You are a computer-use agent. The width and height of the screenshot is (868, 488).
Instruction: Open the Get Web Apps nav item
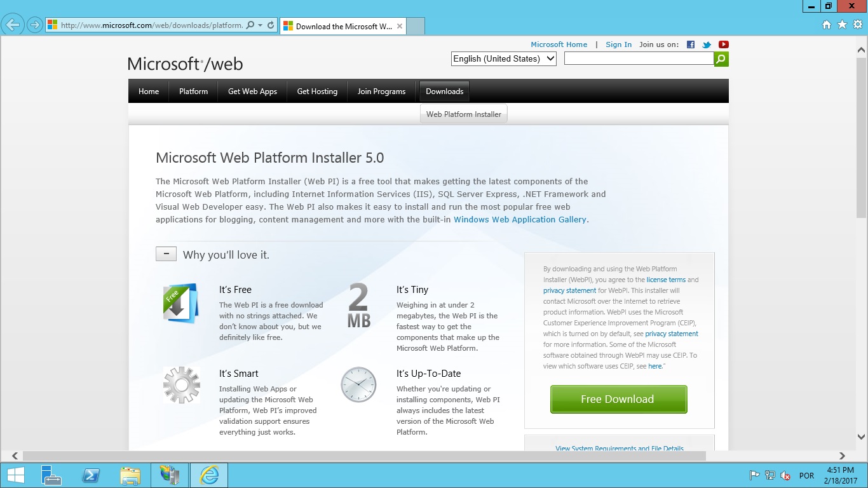[x=252, y=91]
